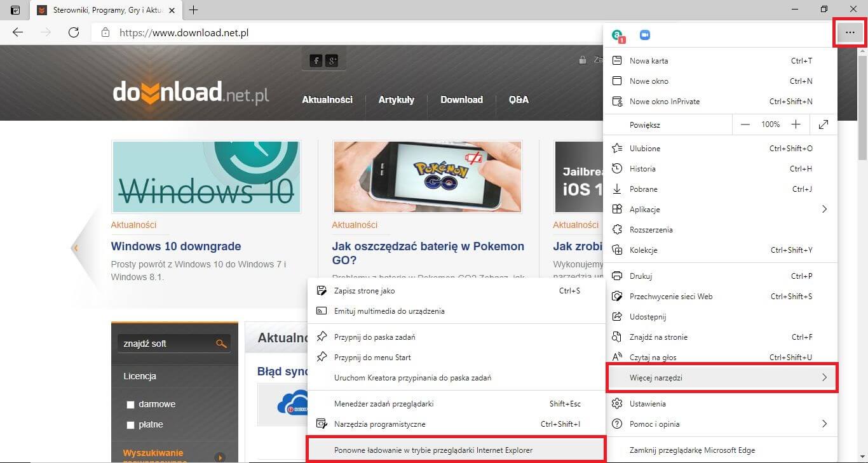This screenshot has width=868, height=463.
Task: Open Menedżer zadań przeglądarki
Action: (x=455, y=404)
